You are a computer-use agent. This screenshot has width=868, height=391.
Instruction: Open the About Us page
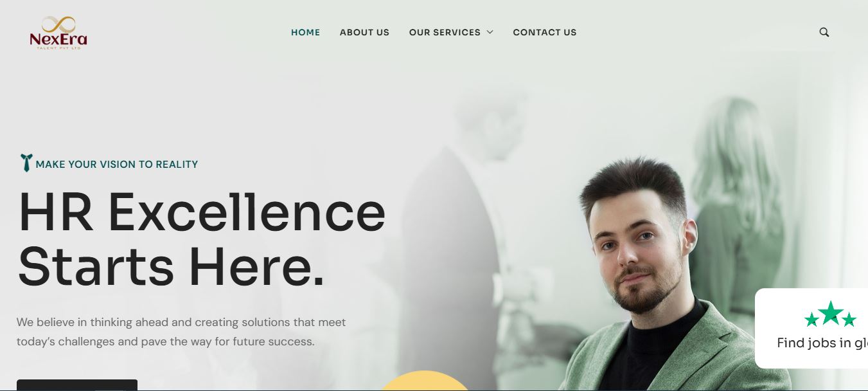364,32
